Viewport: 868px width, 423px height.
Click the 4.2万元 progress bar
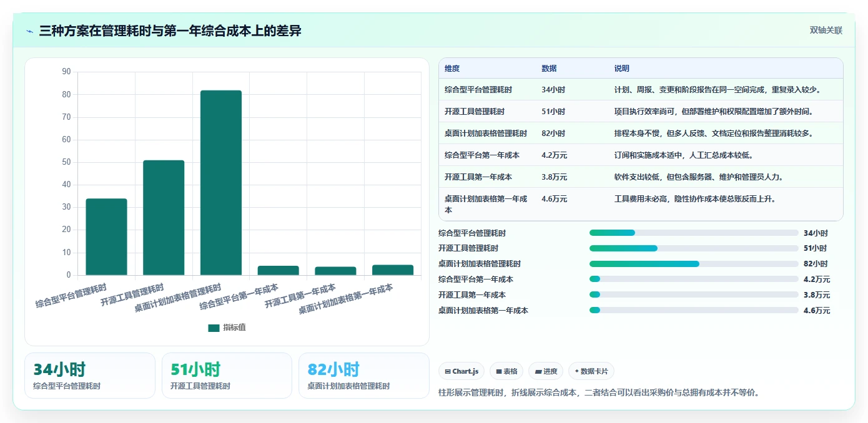click(694, 280)
